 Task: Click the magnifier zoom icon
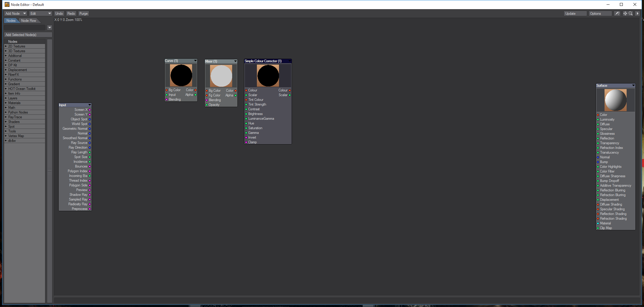tap(630, 14)
